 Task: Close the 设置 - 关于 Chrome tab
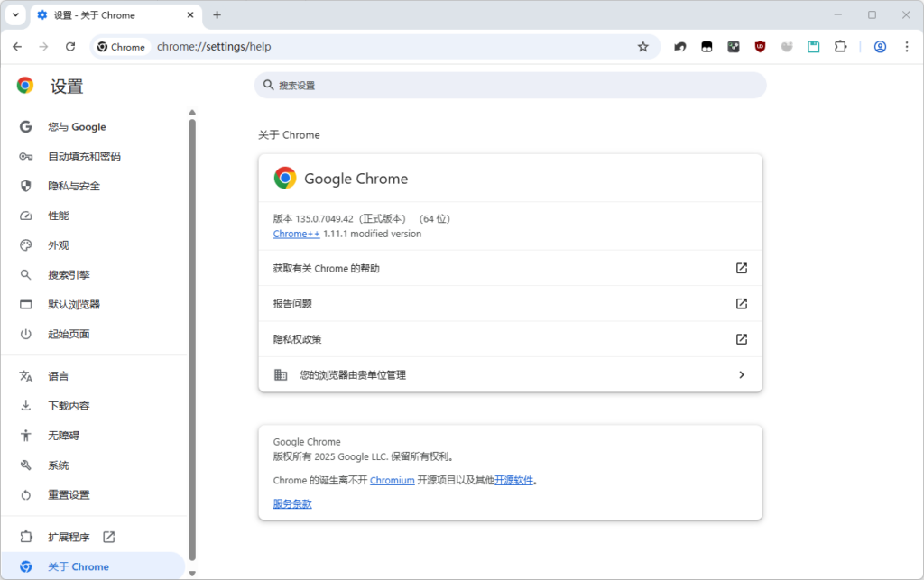click(190, 14)
